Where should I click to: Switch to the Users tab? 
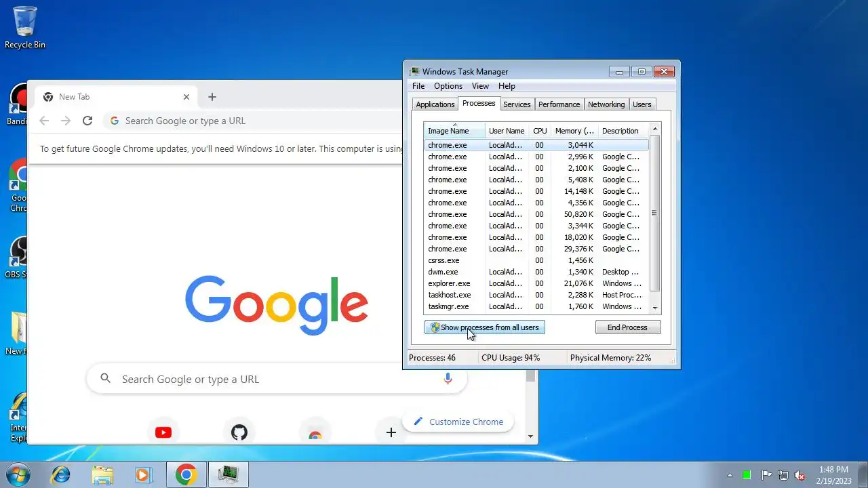642,104
